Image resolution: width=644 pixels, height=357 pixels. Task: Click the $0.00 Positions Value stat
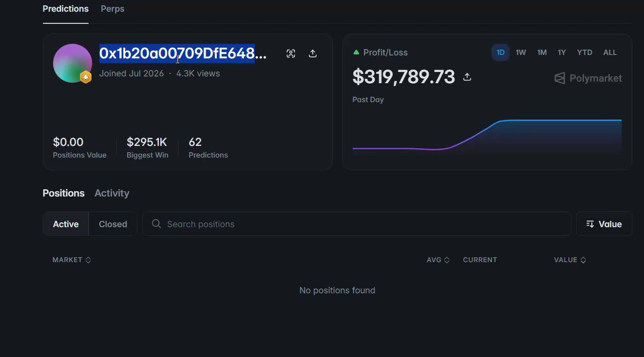tap(79, 148)
